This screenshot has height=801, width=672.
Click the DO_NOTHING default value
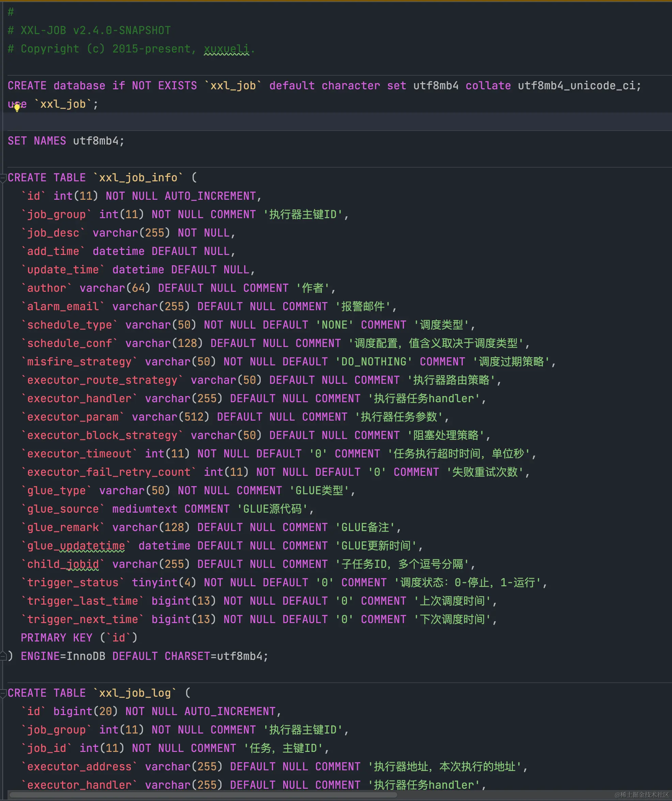[x=373, y=361]
